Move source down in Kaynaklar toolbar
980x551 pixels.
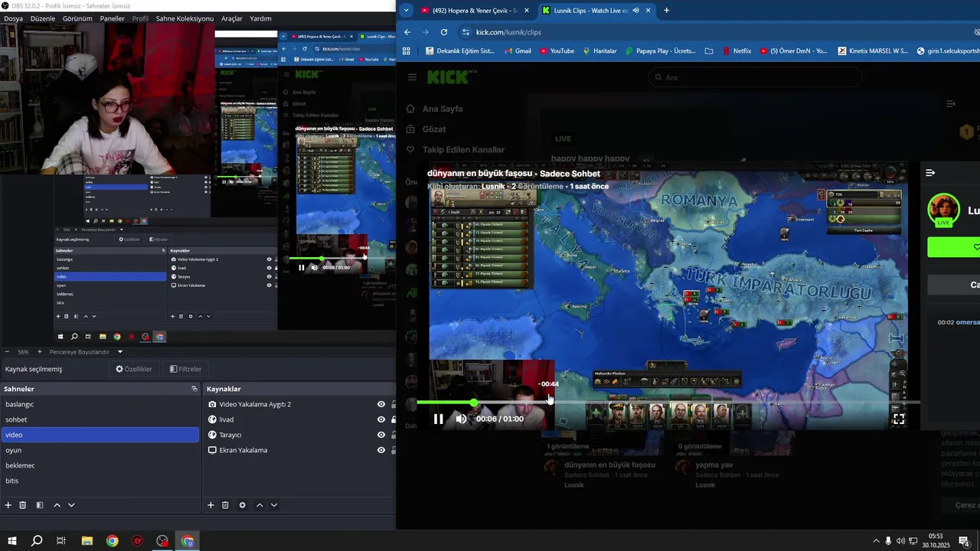click(274, 505)
